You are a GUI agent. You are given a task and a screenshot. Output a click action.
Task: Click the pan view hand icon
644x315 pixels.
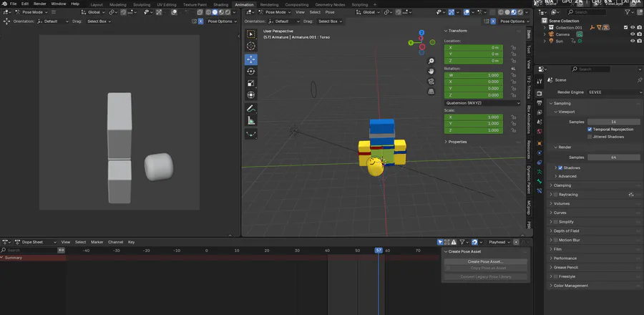coord(431,71)
